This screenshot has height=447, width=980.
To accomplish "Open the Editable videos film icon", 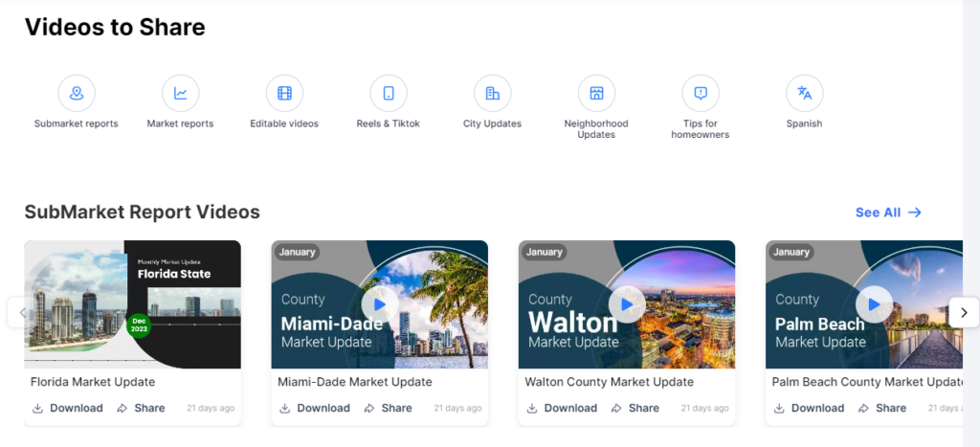I will [284, 94].
